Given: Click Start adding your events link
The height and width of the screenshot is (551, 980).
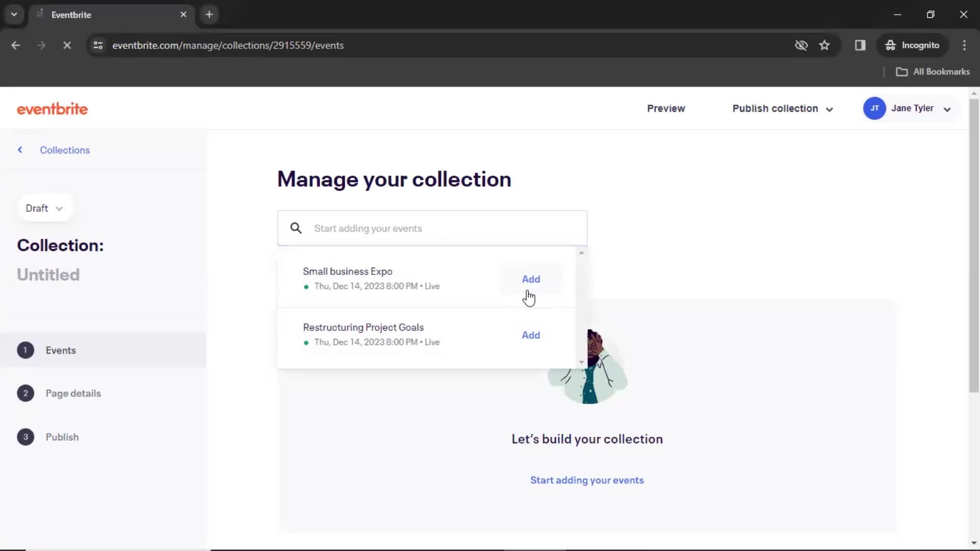Looking at the screenshot, I should [587, 480].
